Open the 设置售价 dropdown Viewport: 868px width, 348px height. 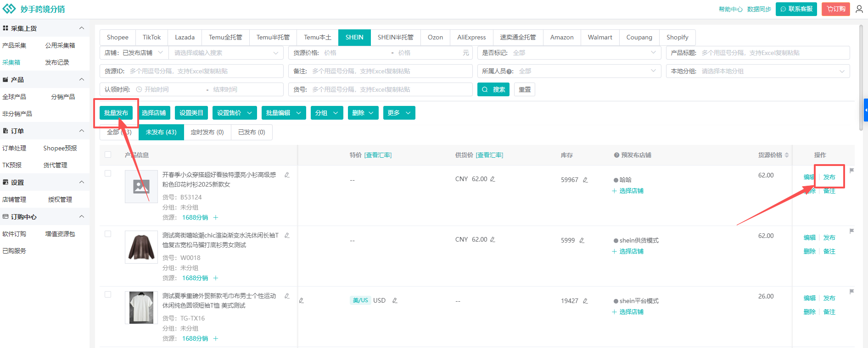point(234,113)
